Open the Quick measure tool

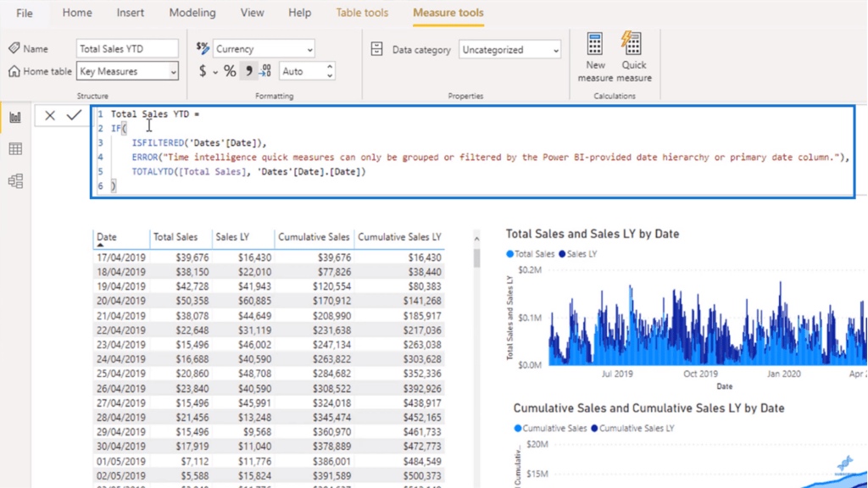coord(634,58)
